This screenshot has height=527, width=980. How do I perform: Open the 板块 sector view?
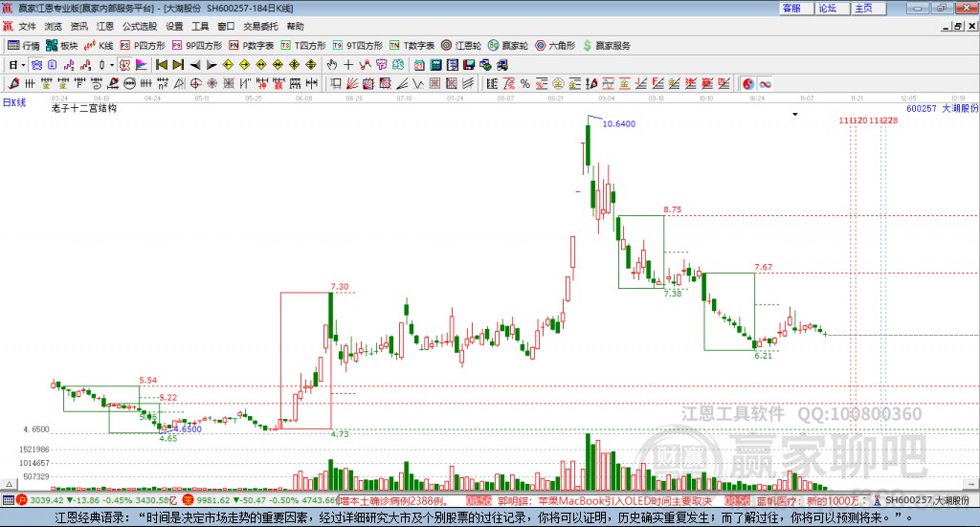[61, 46]
